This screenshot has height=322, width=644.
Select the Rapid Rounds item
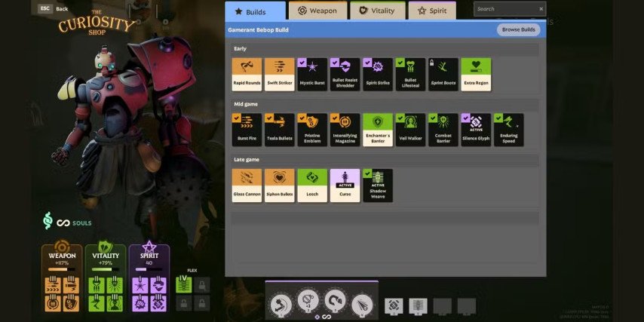pyautogui.click(x=247, y=75)
